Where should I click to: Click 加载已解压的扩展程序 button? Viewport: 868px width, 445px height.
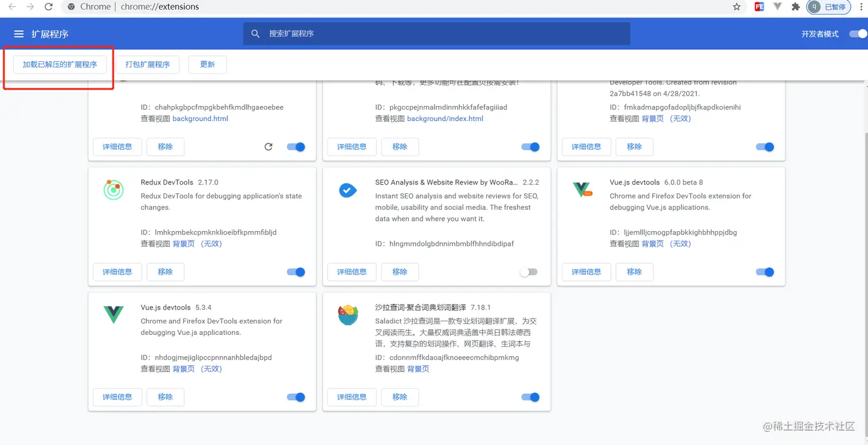tap(60, 65)
